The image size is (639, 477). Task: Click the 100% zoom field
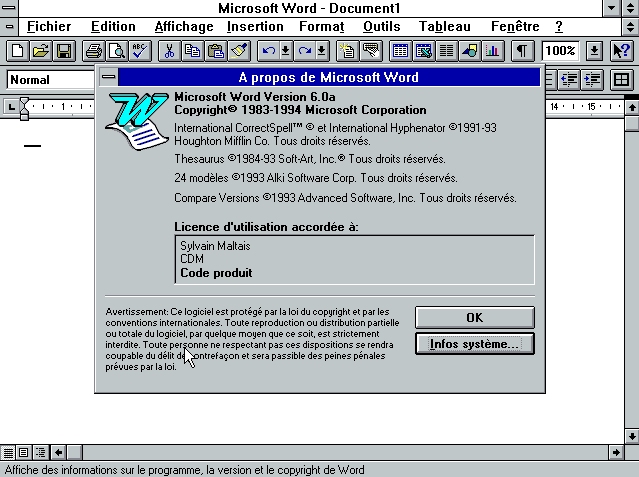pyautogui.click(x=561, y=51)
